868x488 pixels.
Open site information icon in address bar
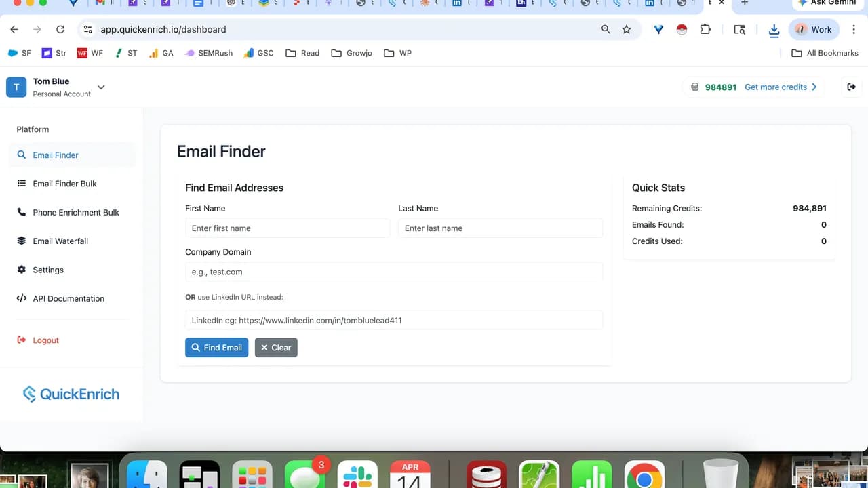pos(87,29)
